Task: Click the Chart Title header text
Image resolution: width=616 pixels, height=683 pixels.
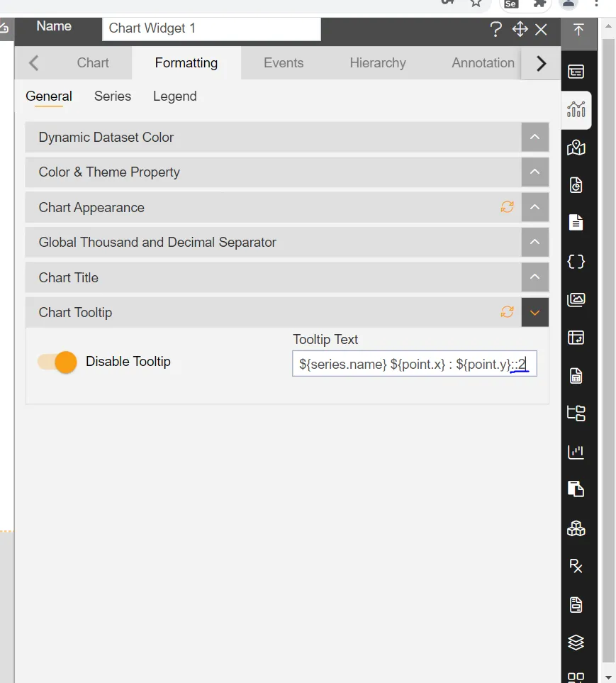Action: click(68, 277)
